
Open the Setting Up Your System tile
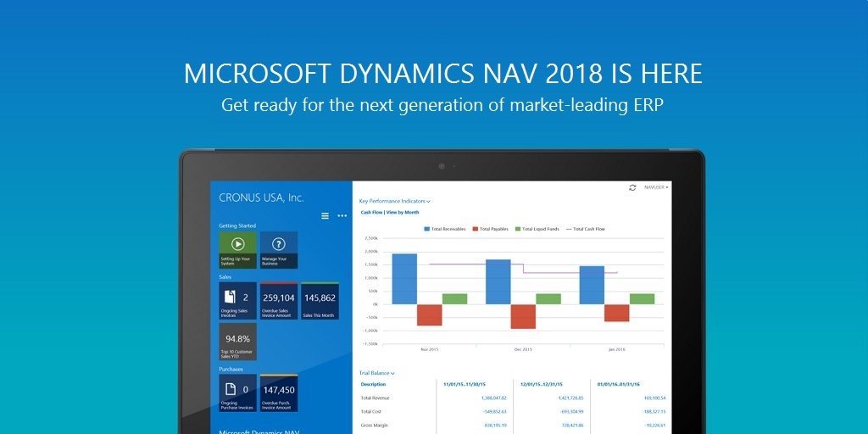click(x=237, y=250)
